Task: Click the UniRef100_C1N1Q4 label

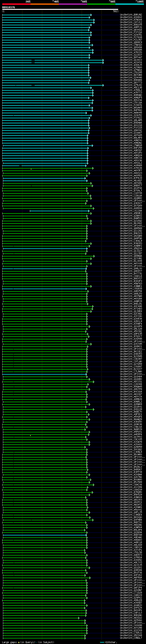Action: click(x=131, y=196)
